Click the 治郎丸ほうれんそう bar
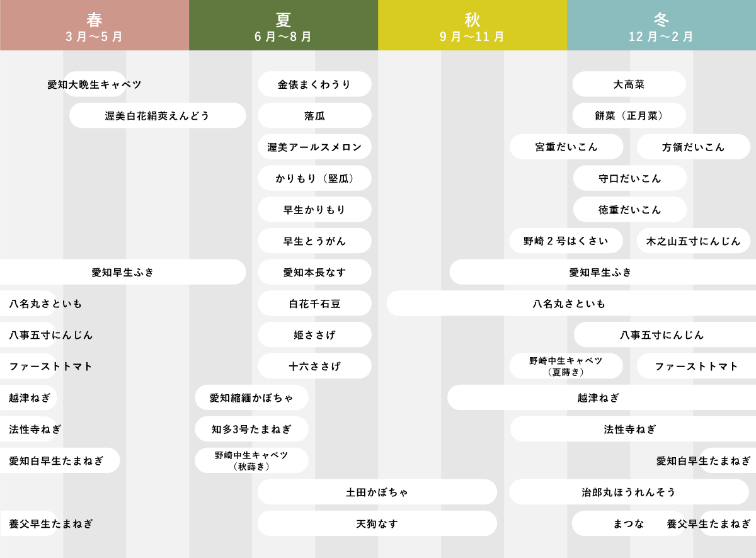 629,492
